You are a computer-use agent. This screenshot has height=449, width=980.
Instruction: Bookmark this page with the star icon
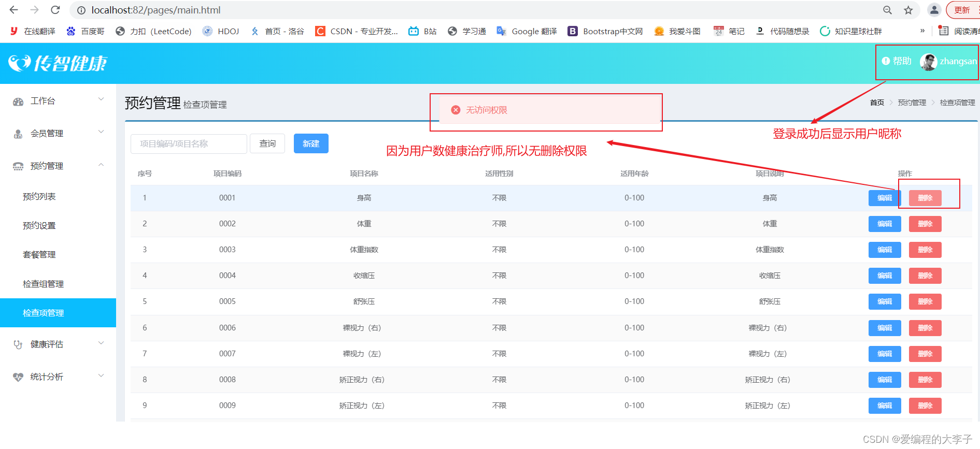908,10
